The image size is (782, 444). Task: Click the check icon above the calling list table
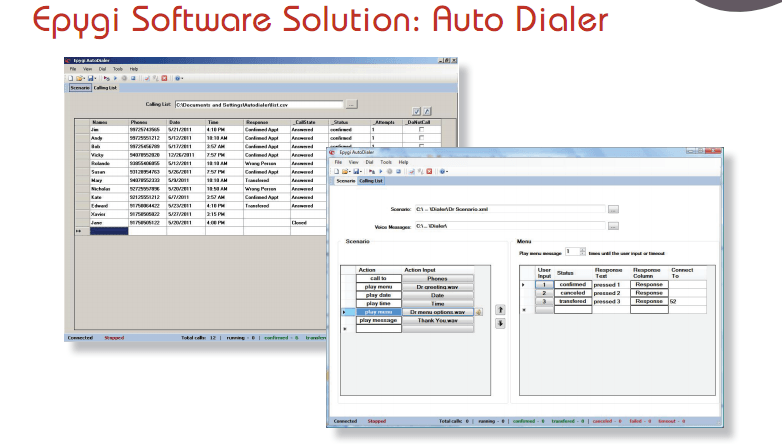[417, 110]
